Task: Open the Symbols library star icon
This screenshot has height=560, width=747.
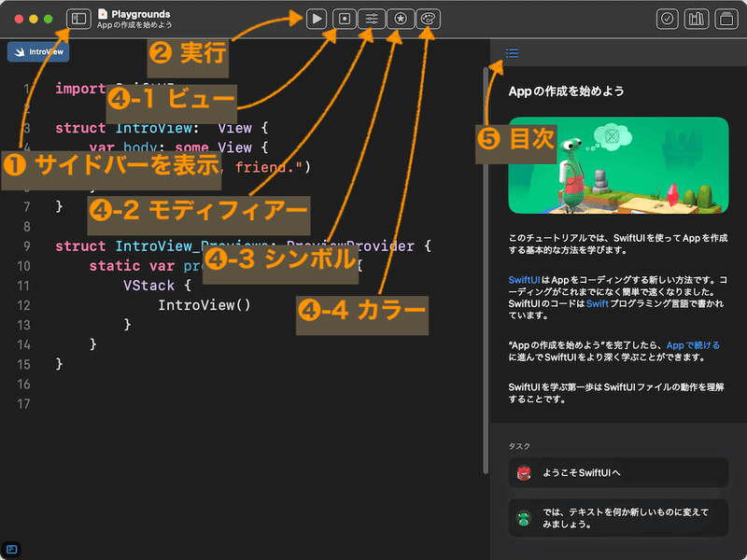Action: point(401,19)
